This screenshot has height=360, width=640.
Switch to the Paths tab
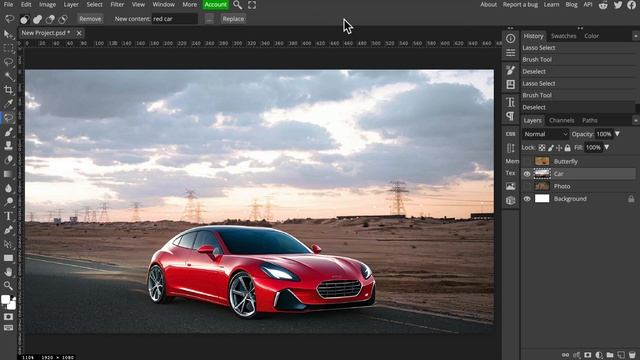point(590,120)
